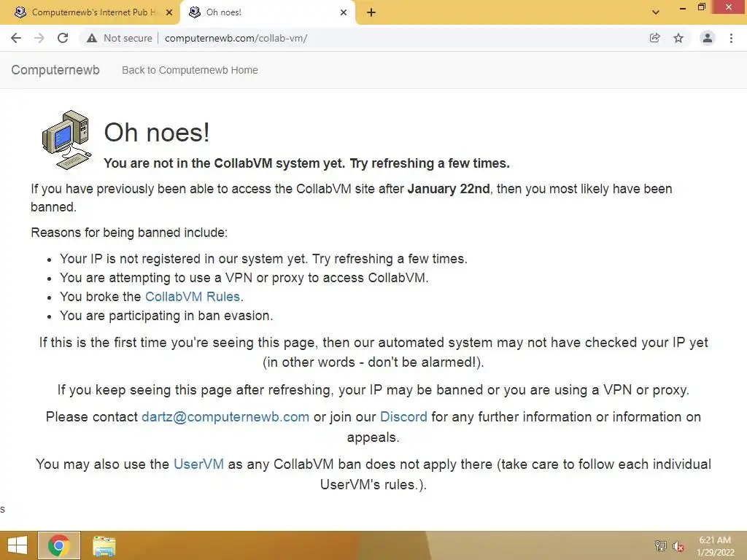Open the Chrome profile avatar
Image resolution: width=747 pixels, height=560 pixels.
tap(708, 38)
